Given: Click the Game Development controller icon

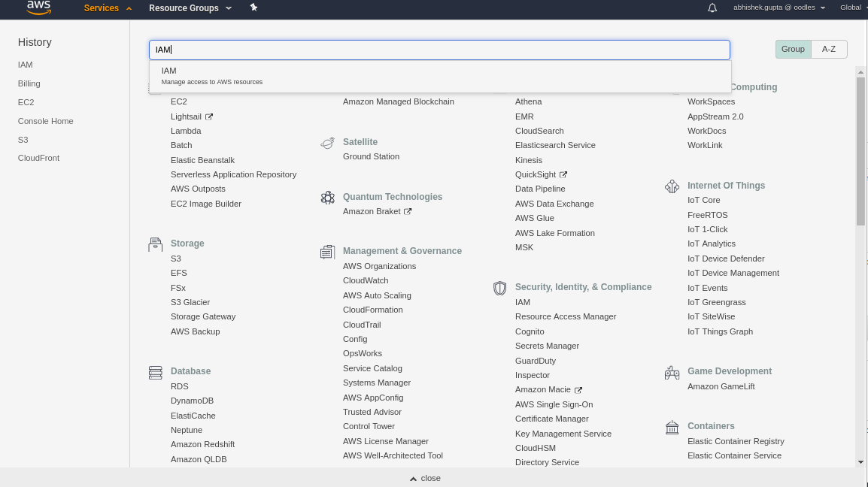Looking at the screenshot, I should (672, 373).
